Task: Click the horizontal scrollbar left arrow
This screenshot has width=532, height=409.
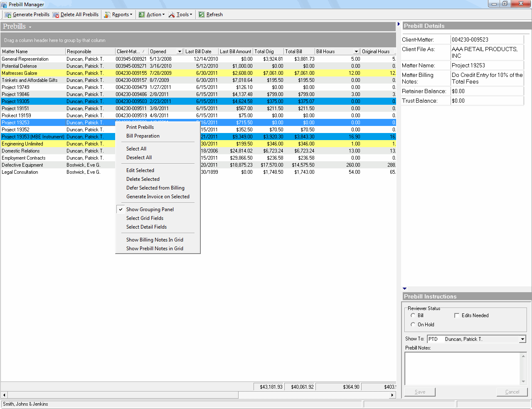Action: point(4,395)
